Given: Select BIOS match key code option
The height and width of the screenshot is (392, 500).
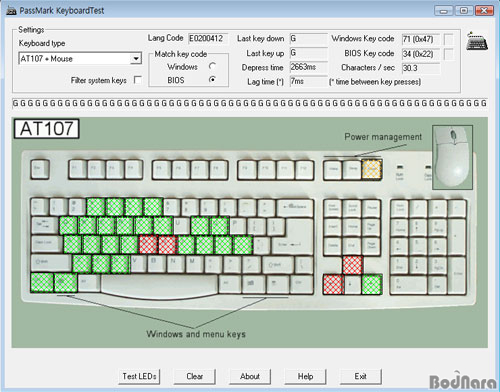Looking at the screenshot, I should 212,80.
